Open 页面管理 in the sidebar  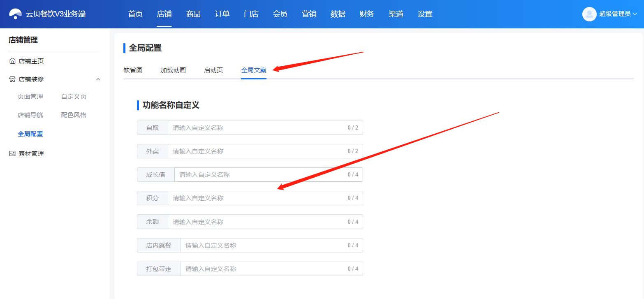[30, 97]
